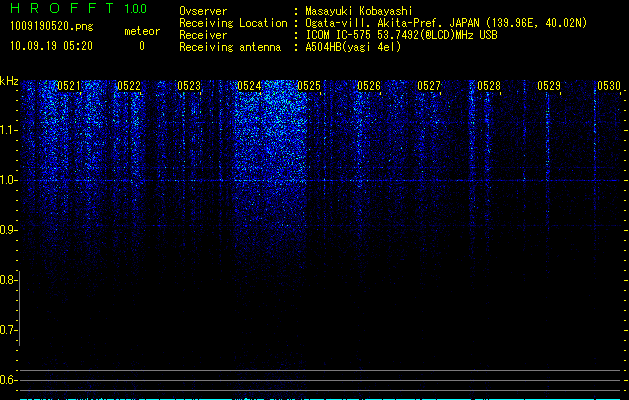Click the 1.0 frequency axis label
Viewport: 629px width, 400px height.
click(x=8, y=180)
